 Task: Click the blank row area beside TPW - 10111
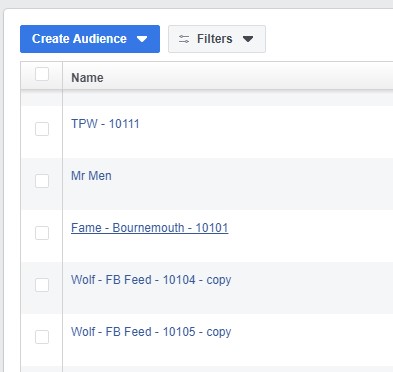pos(267,132)
